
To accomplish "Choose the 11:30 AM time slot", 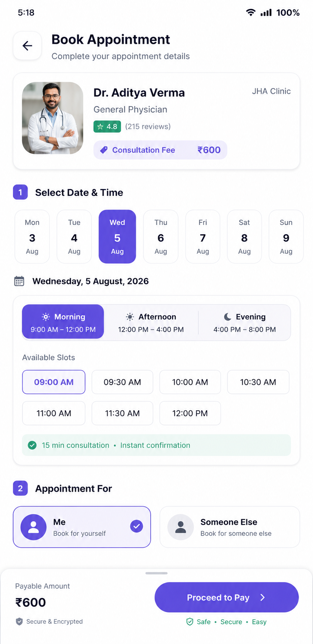I will pos(122,413).
